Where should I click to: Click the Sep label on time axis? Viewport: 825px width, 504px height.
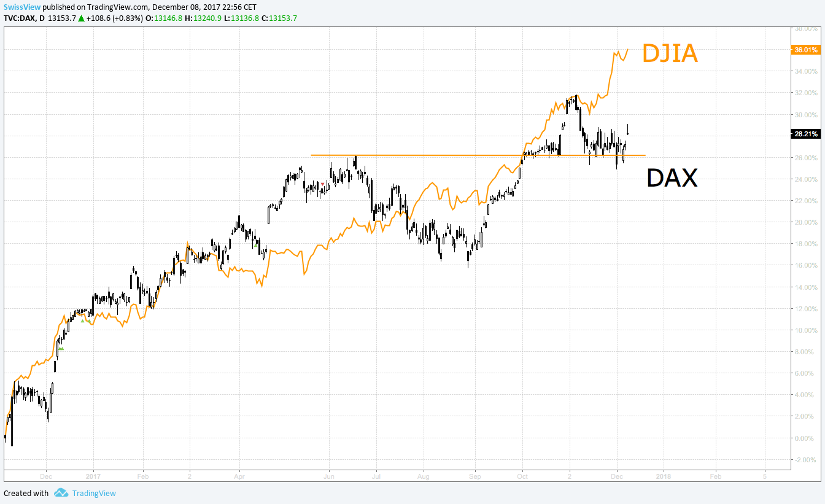[474, 476]
